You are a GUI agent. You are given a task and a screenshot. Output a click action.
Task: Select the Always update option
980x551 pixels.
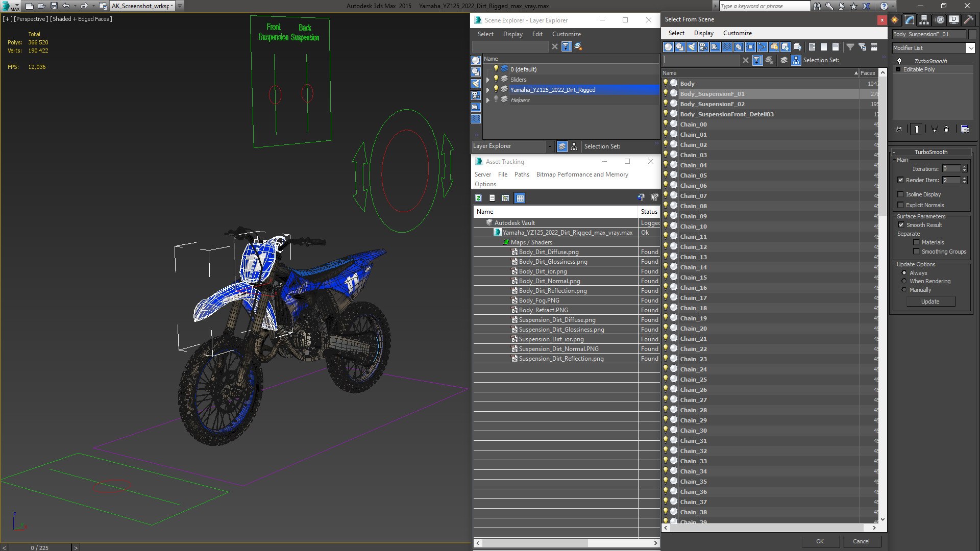click(x=904, y=273)
